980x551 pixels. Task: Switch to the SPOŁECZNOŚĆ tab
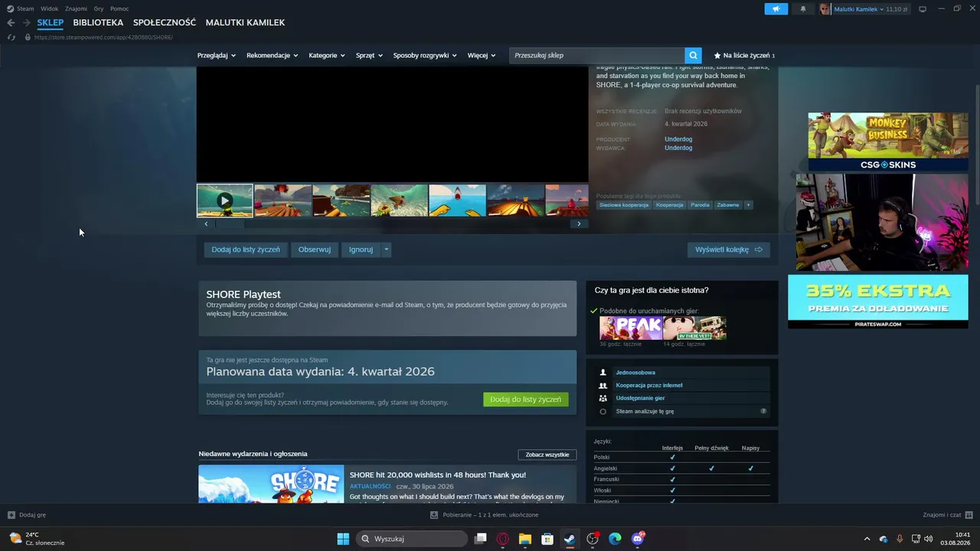tap(165, 23)
